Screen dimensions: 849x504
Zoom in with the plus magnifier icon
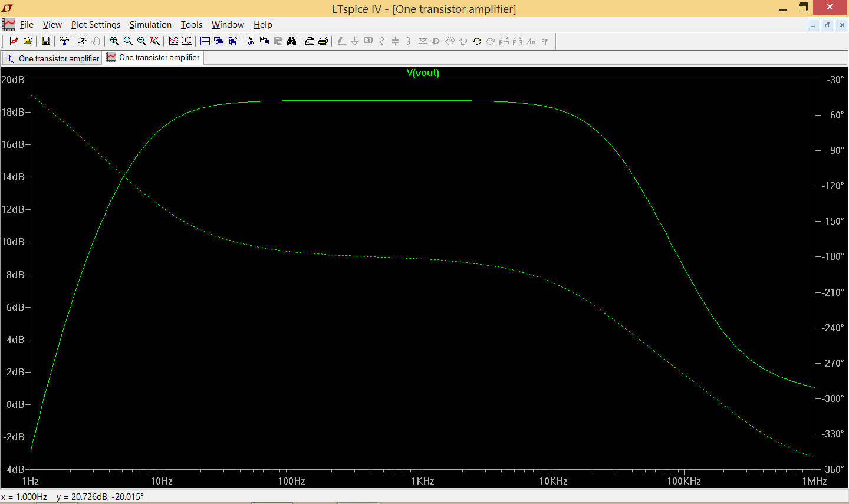[x=114, y=41]
